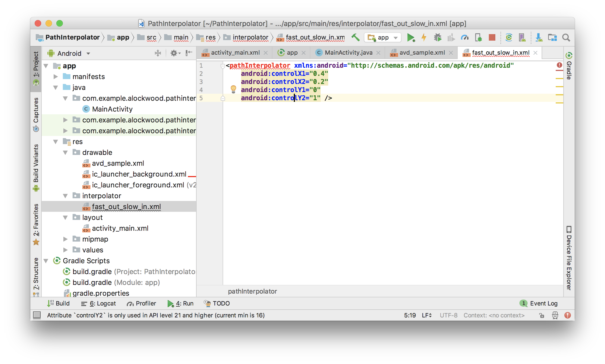The width and height of the screenshot is (605, 364).
Task: Toggle read-only lock icon in status bar
Action: point(541,315)
